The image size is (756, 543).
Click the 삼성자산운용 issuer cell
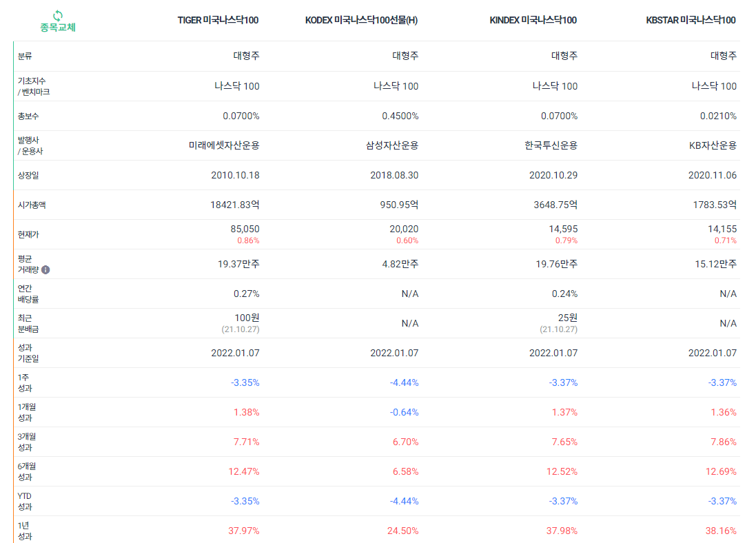(x=392, y=145)
